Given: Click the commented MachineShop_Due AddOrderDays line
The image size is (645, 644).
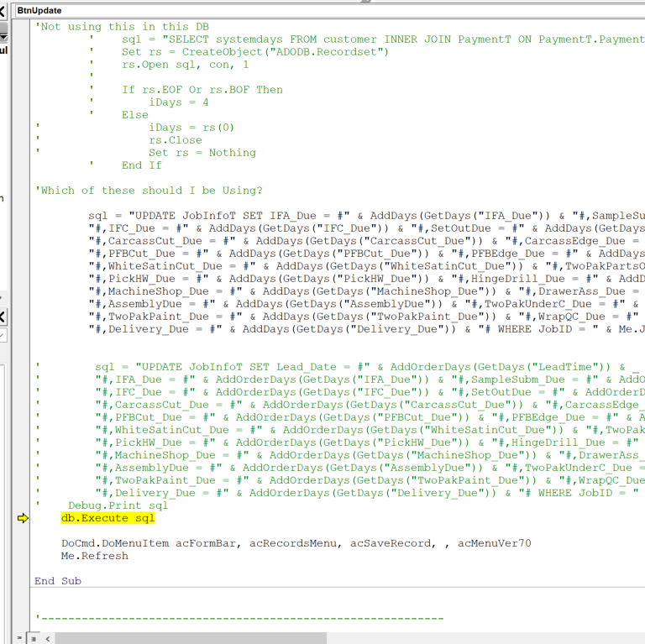Looking at the screenshot, I should [x=370, y=455].
